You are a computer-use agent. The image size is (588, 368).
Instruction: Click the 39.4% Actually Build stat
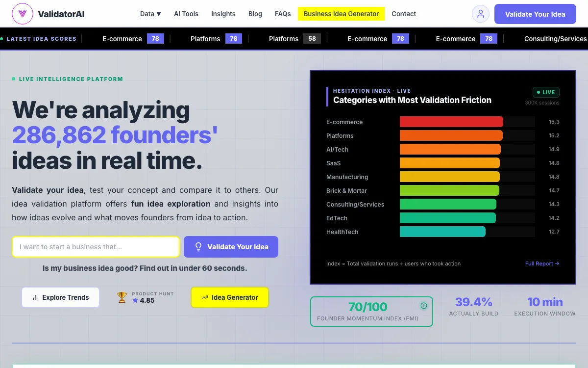(x=473, y=307)
